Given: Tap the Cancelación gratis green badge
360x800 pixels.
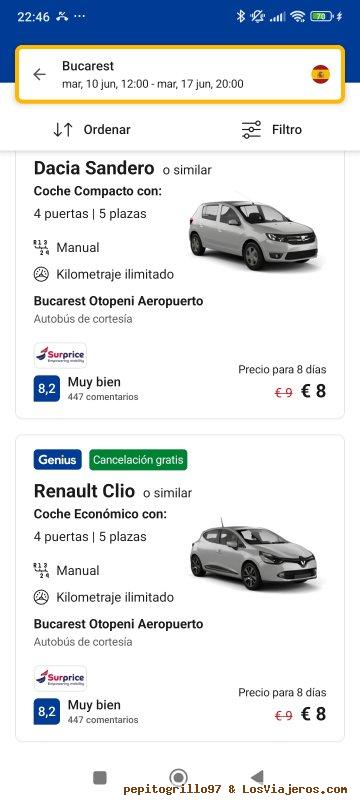Looking at the screenshot, I should (x=138, y=460).
